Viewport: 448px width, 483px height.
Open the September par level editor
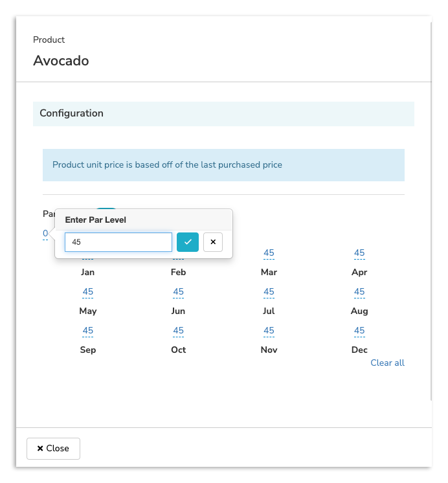point(88,331)
